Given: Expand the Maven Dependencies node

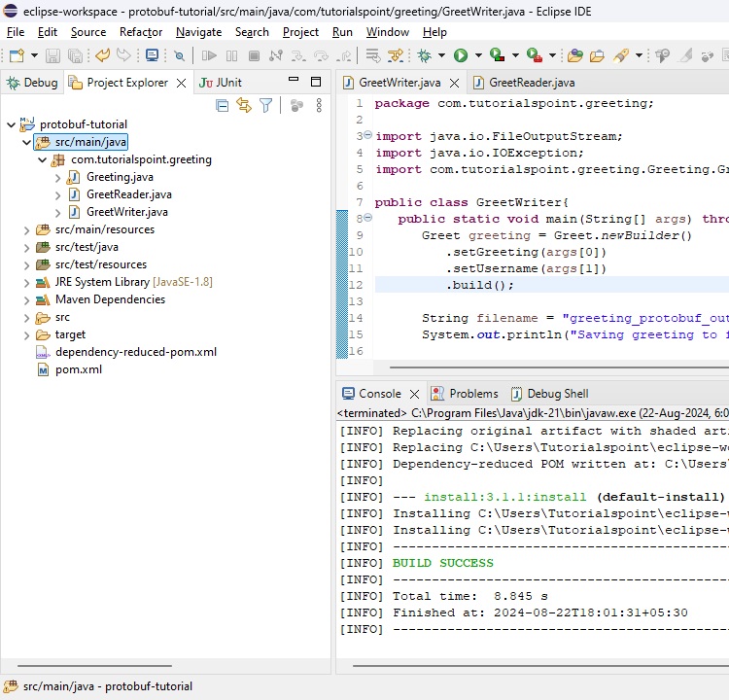Looking at the screenshot, I should 27,299.
